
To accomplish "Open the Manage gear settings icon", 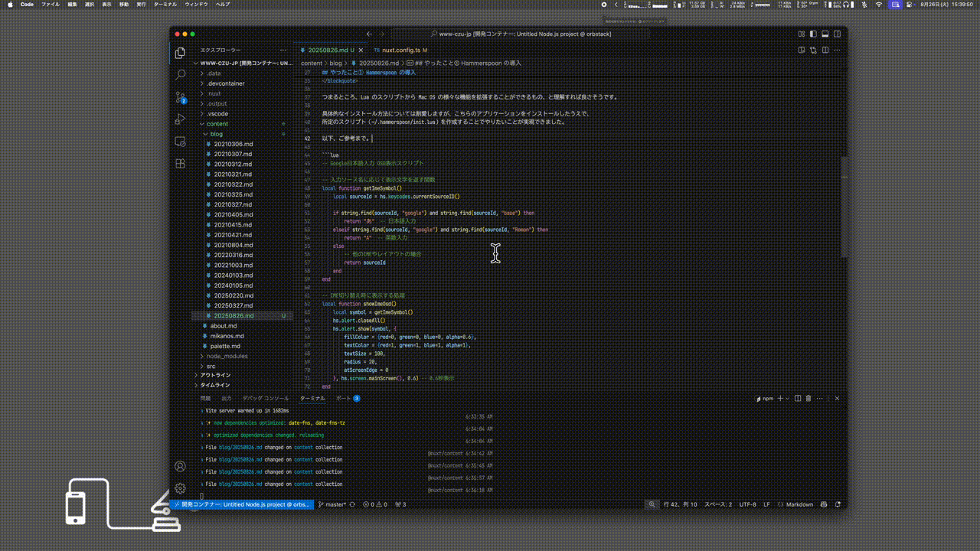I will pyautogui.click(x=180, y=487).
